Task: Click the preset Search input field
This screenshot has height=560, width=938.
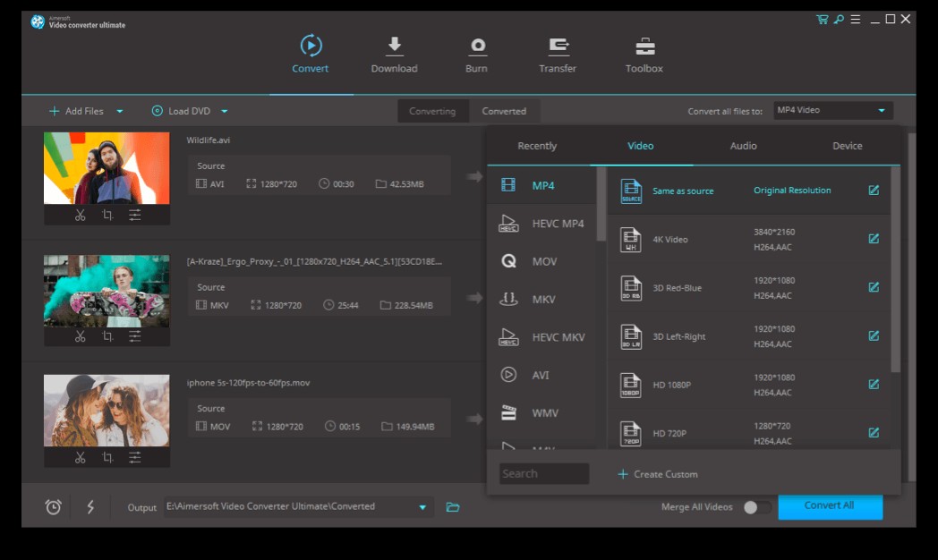Action: [x=543, y=473]
